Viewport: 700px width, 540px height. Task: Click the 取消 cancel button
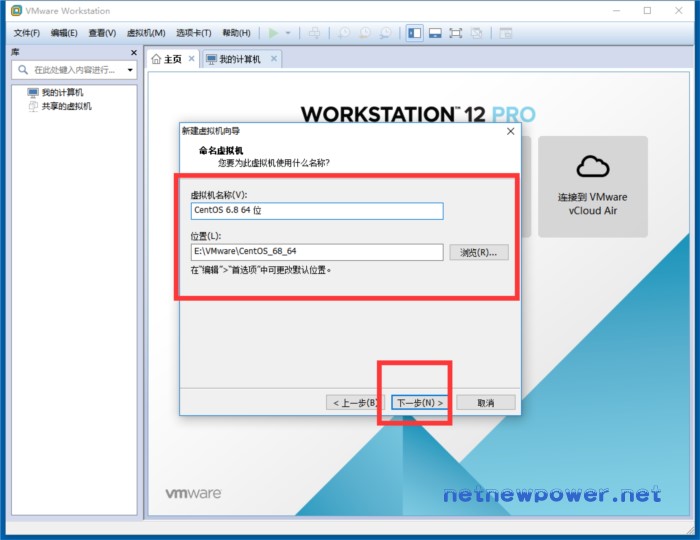(x=486, y=403)
